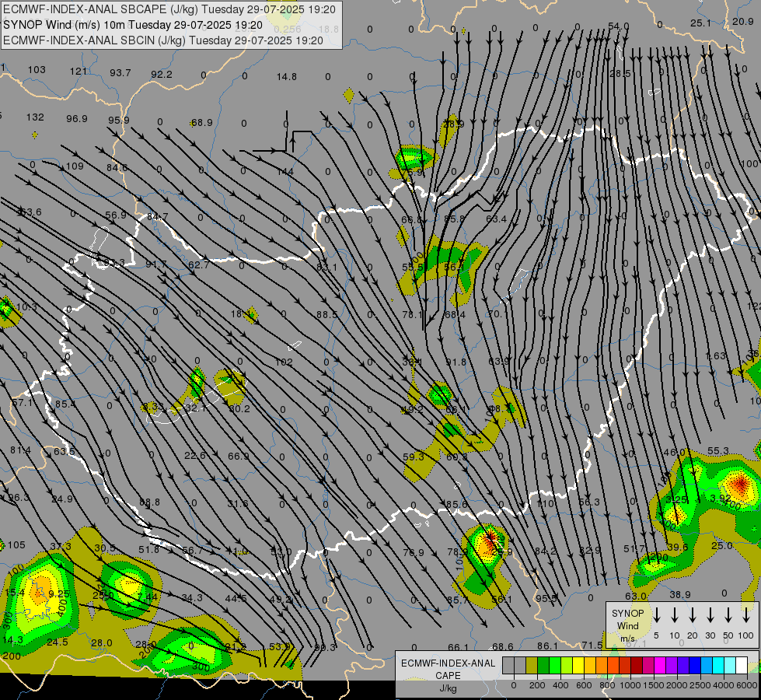Click the map value 38.9
This screenshot has height=700, width=761.
pos(680,594)
